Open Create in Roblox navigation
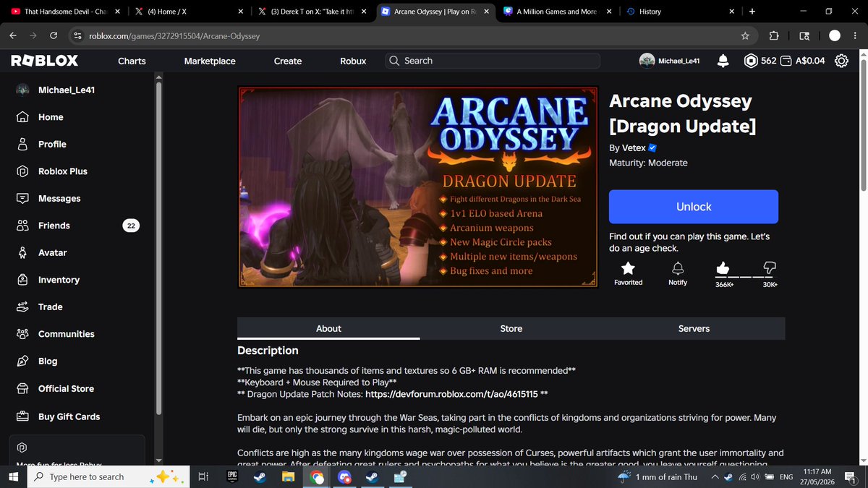868x488 pixels. [288, 61]
